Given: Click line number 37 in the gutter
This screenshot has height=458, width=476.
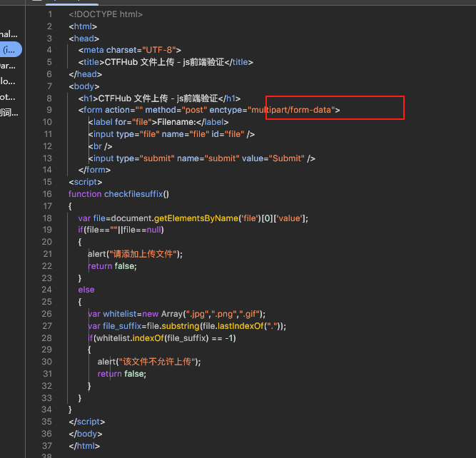Looking at the screenshot, I should click(47, 446).
